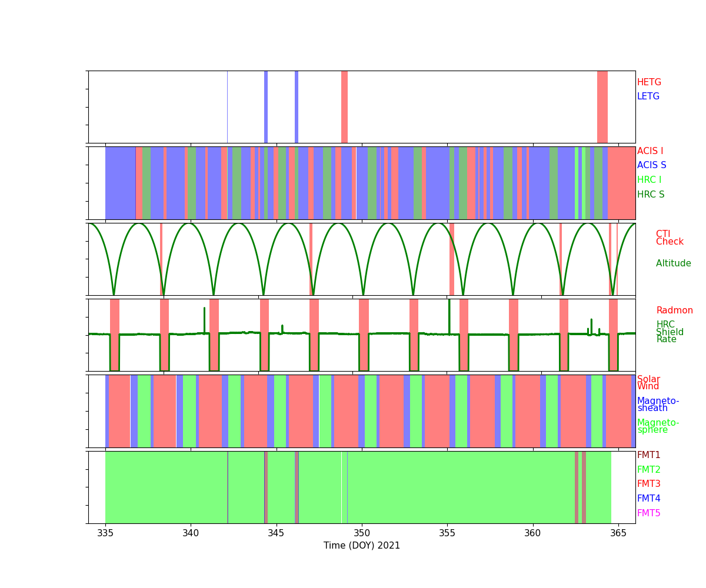Select the Radmon legend label

[x=674, y=310]
